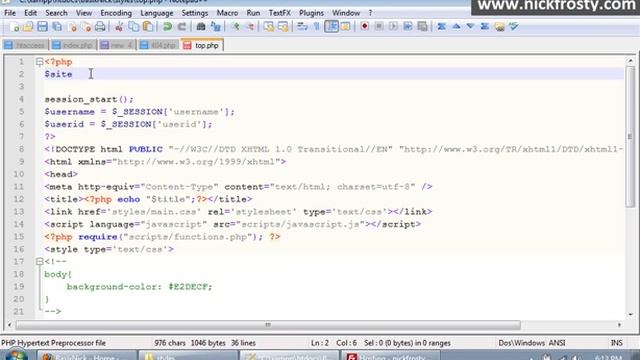Screen dimensions: 640x360
Task: Open the Run menu
Action: click(x=253, y=13)
